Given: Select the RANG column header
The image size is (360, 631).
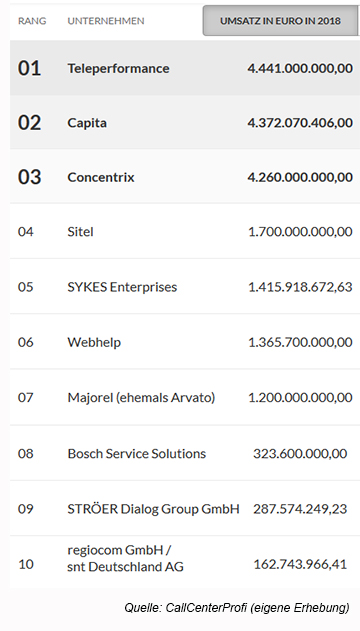Looking at the screenshot, I should (32, 21).
